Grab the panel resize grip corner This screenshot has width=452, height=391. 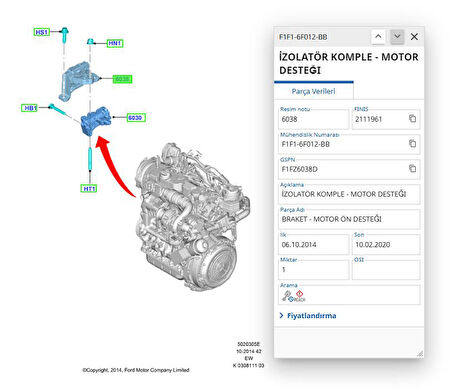pyautogui.click(x=420, y=354)
